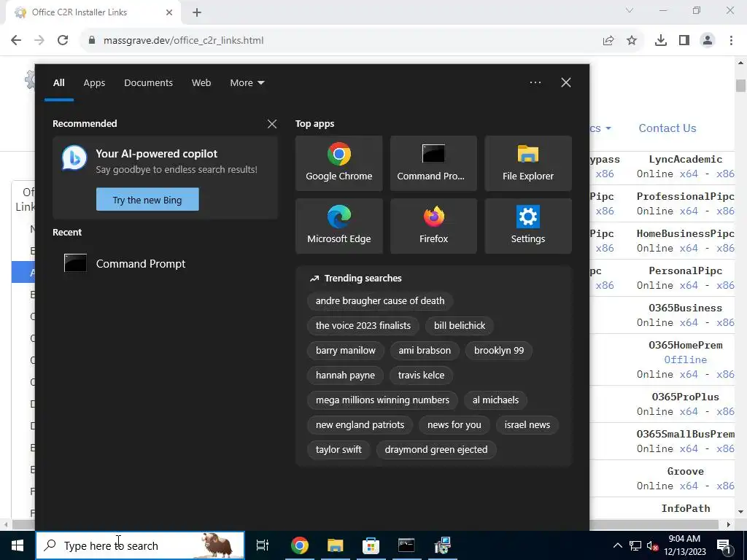
Task: Select brooklyn 99 trending search
Action: [x=499, y=351]
